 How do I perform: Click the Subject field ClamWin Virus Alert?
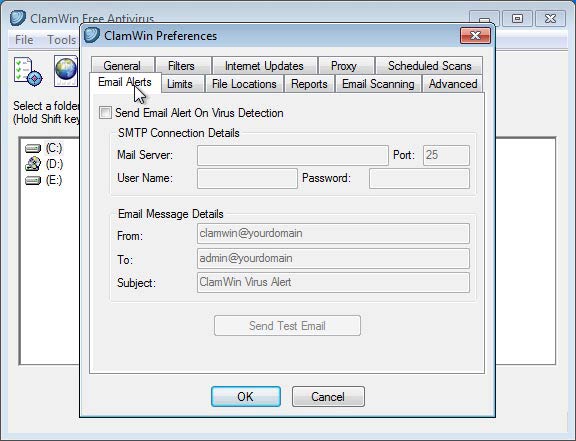(x=333, y=283)
